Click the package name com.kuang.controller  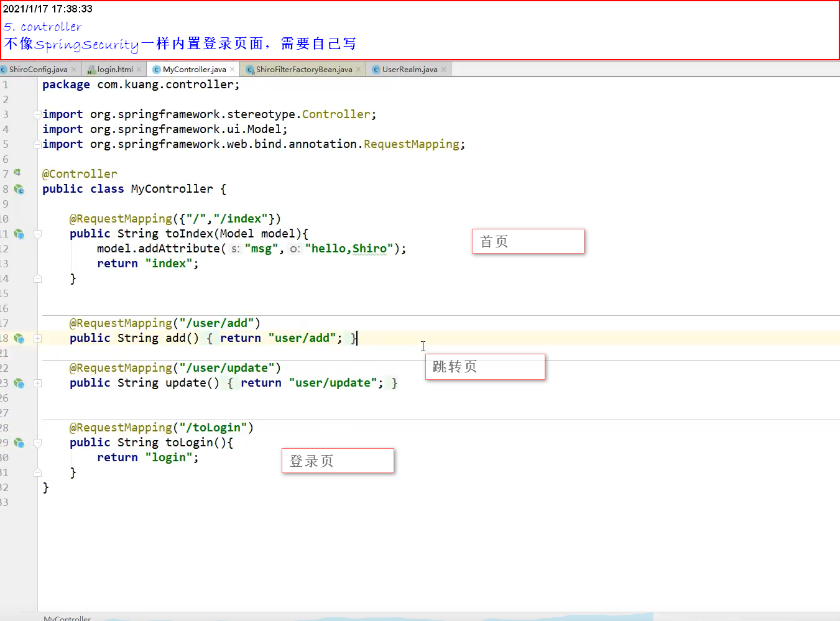[x=165, y=85]
